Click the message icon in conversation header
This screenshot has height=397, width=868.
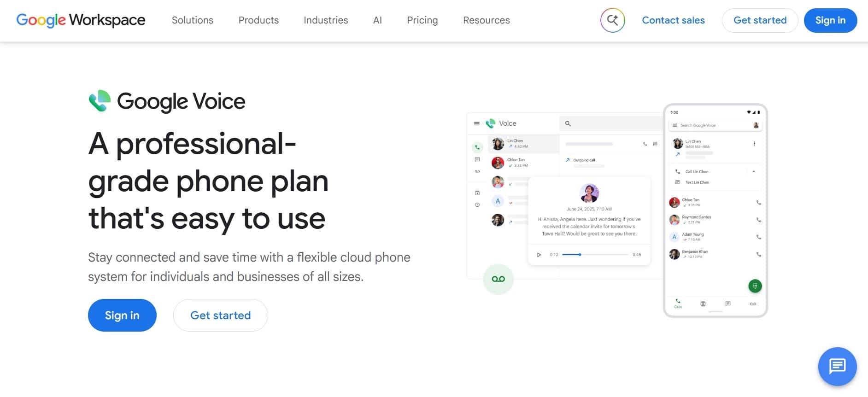655,144
